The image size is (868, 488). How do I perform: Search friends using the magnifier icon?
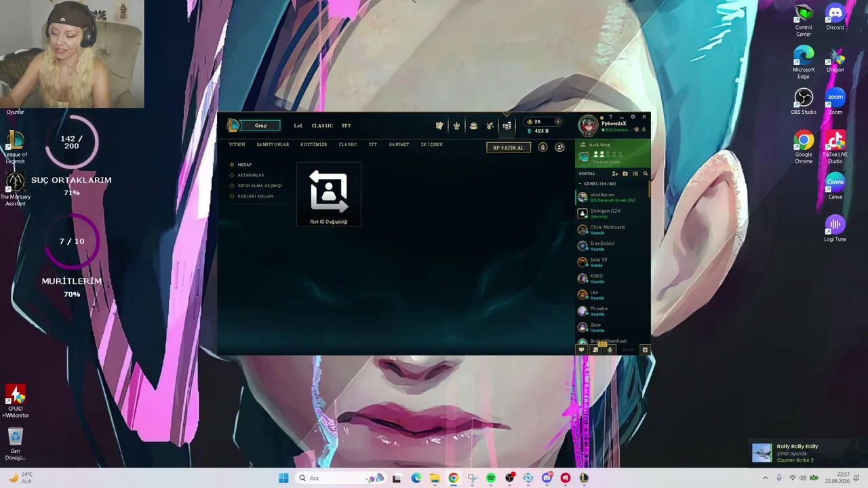[645, 174]
